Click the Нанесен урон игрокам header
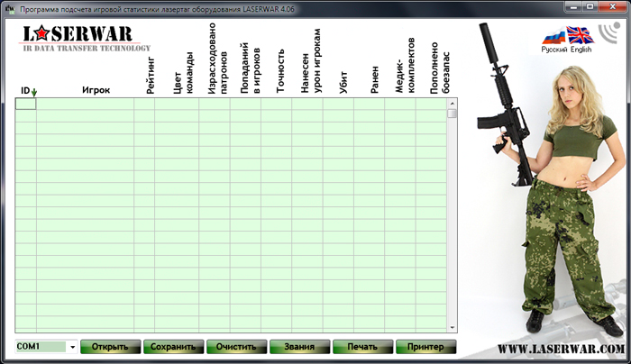The width and height of the screenshot is (631, 364). 311,61
